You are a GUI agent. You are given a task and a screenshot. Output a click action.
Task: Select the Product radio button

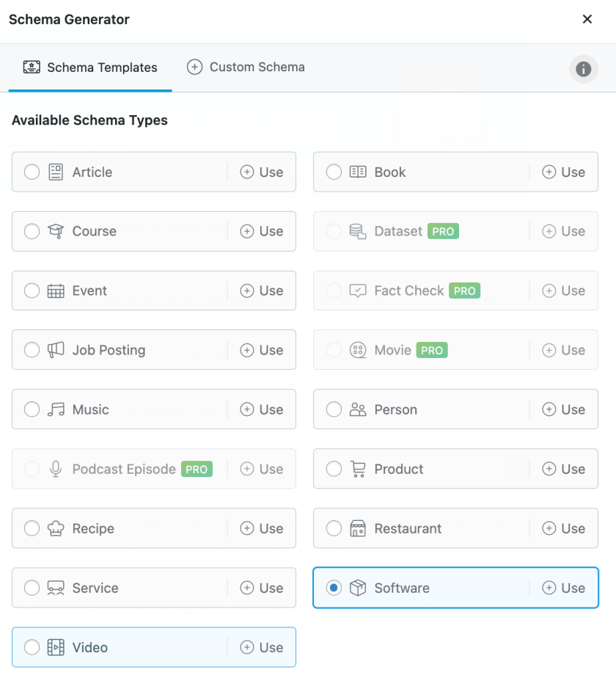point(334,469)
